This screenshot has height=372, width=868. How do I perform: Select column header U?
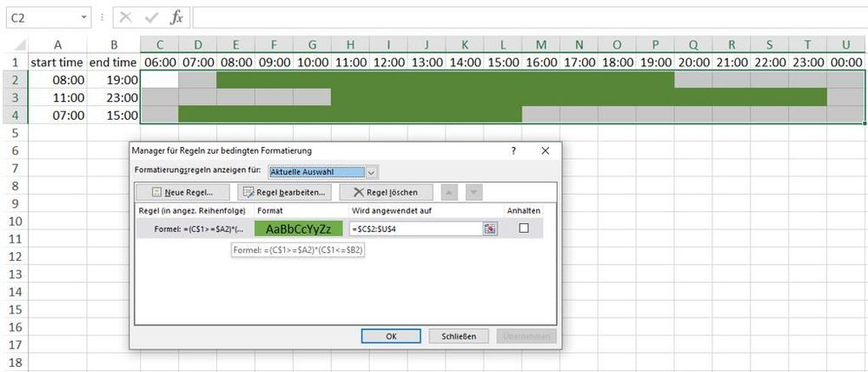(x=847, y=45)
